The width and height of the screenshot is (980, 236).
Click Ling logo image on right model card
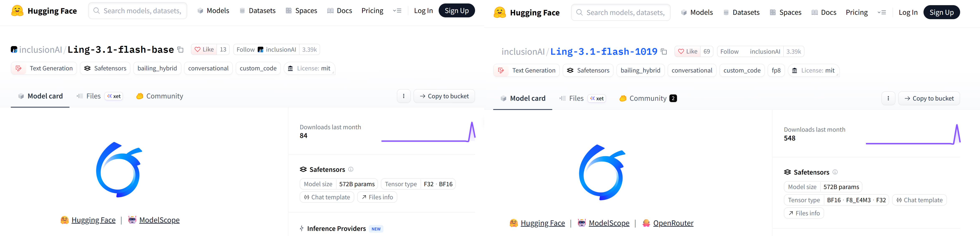coord(602,172)
